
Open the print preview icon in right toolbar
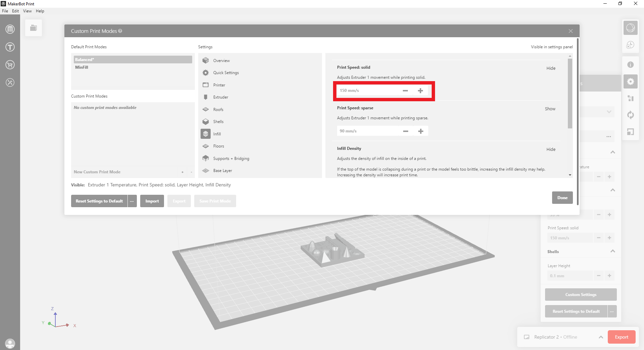pos(631,45)
